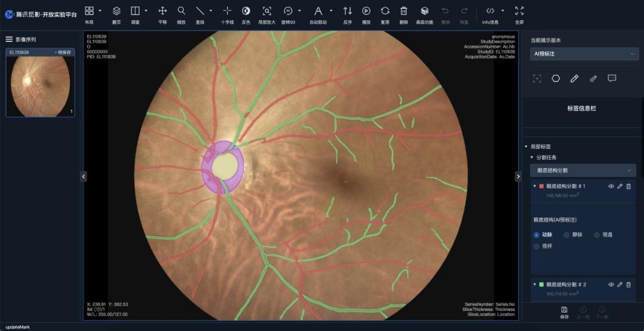The image size is (644, 331).
Task: Collapse the 局部标签 section
Action: (x=526, y=146)
